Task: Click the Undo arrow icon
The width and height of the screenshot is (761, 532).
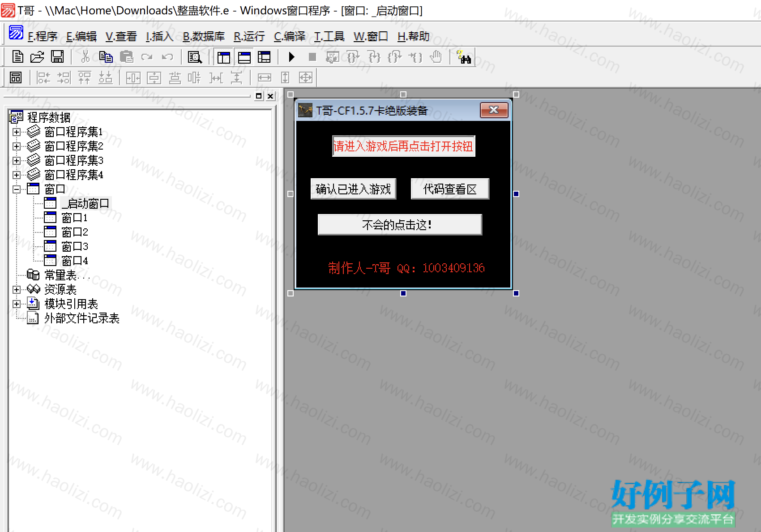Action: pos(167,57)
